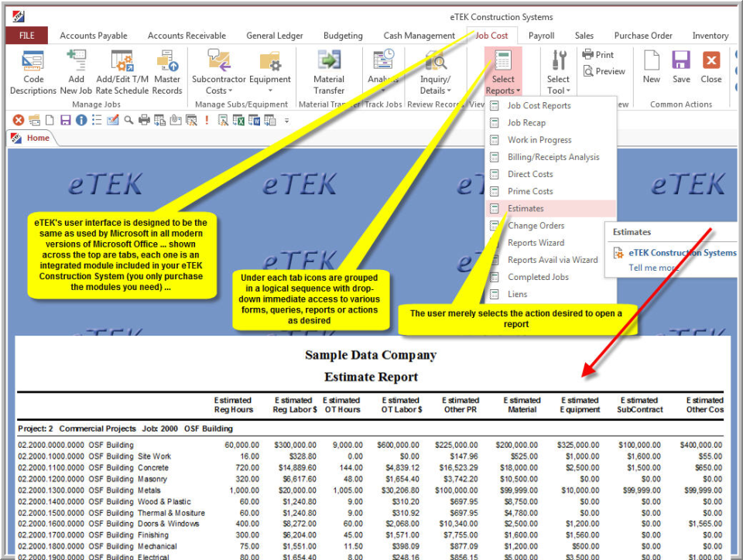Viewport: 743px width, 560px height.
Task: Click the Export to Word quick access icon
Action: (253, 120)
